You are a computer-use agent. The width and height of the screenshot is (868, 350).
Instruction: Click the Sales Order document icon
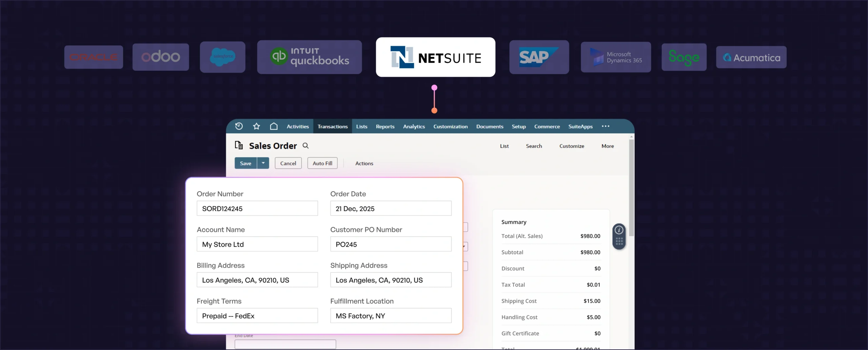coord(239,145)
